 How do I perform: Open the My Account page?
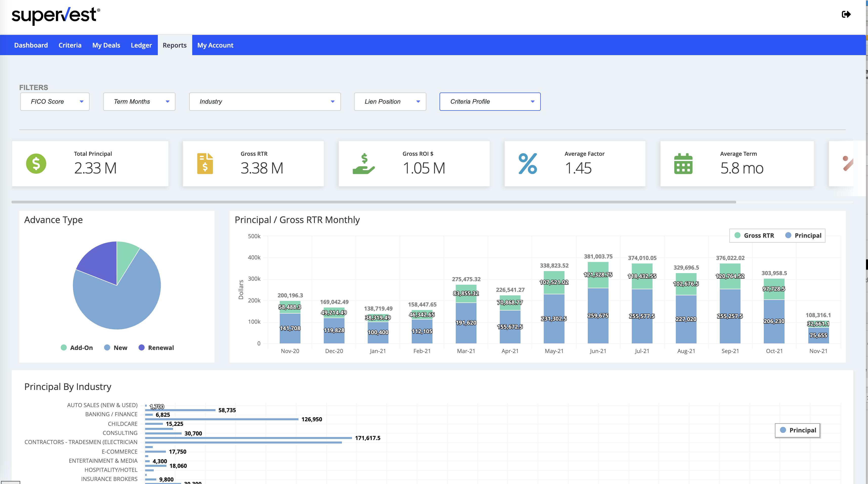click(215, 45)
